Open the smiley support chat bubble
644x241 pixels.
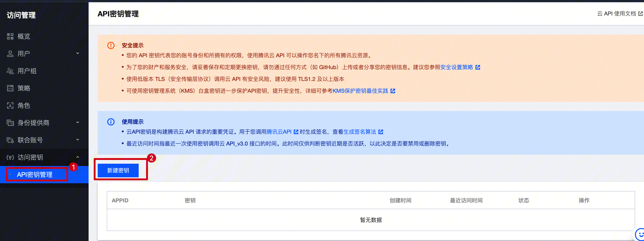(x=640, y=234)
